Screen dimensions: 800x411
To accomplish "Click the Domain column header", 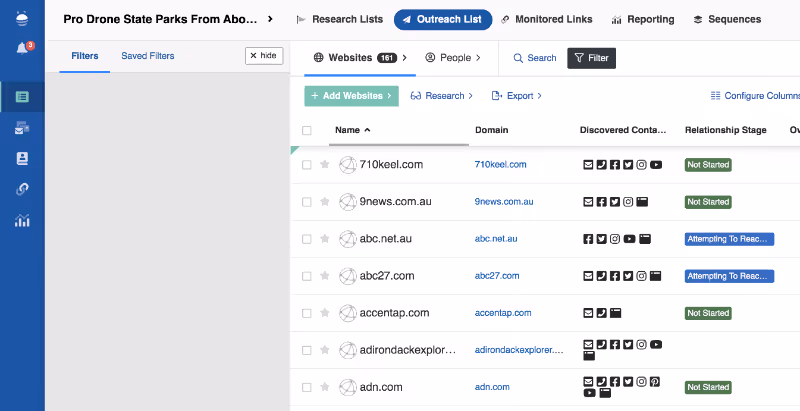I will click(491, 130).
